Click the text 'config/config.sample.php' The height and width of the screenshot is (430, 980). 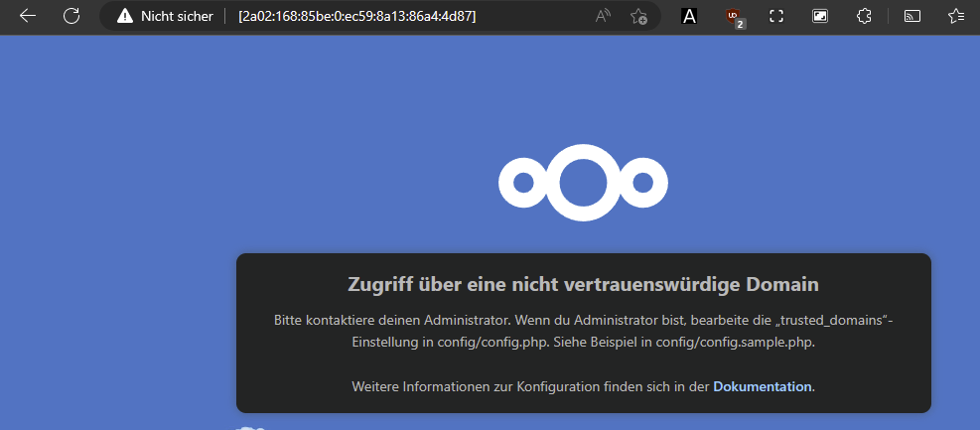pyautogui.click(x=735, y=343)
